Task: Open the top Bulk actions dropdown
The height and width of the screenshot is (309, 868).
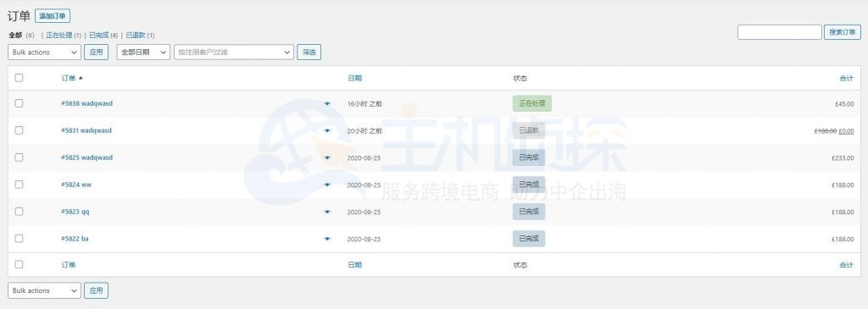Action: point(44,52)
